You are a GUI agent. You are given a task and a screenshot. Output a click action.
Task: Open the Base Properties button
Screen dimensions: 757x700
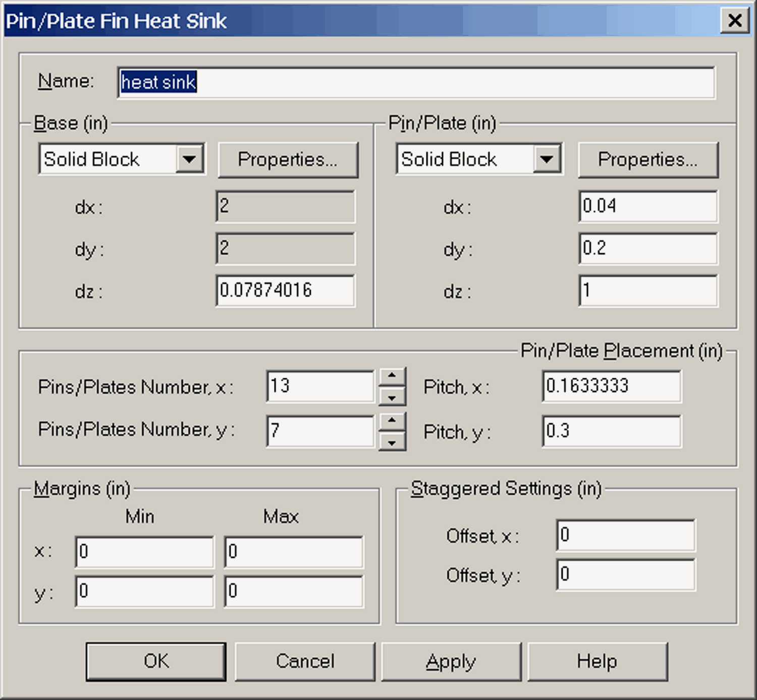(288, 160)
